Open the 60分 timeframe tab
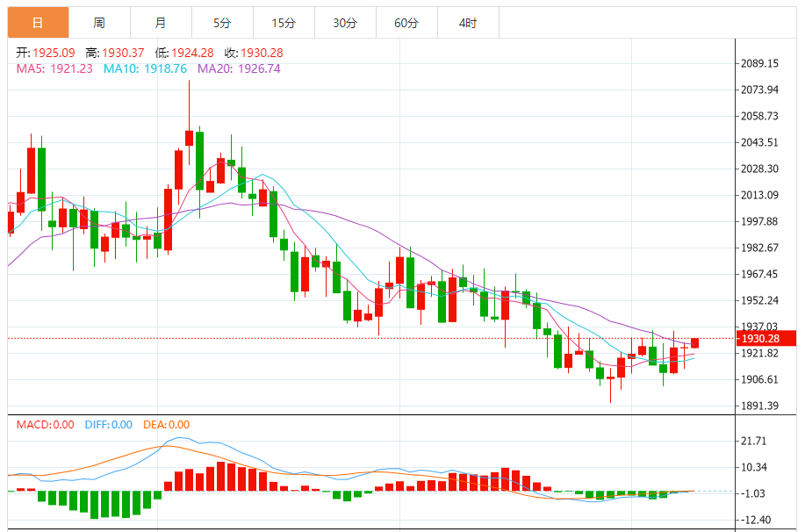The image size is (805, 532). click(406, 23)
